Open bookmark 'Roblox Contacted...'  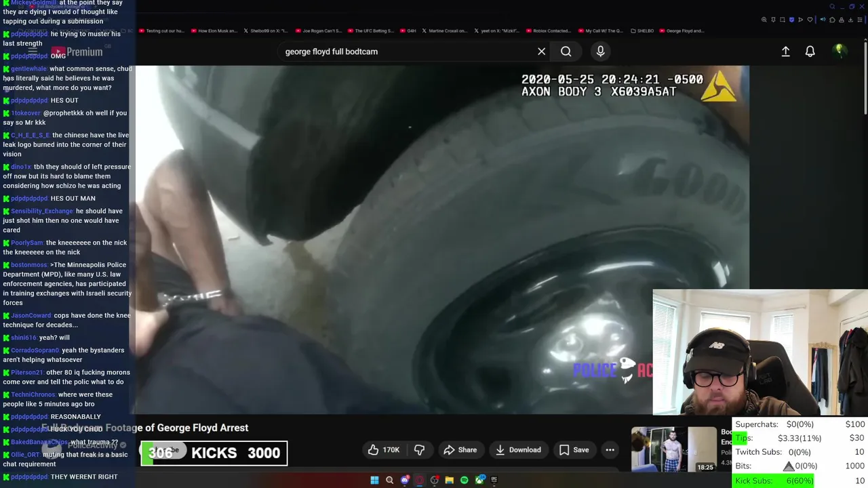548,30
